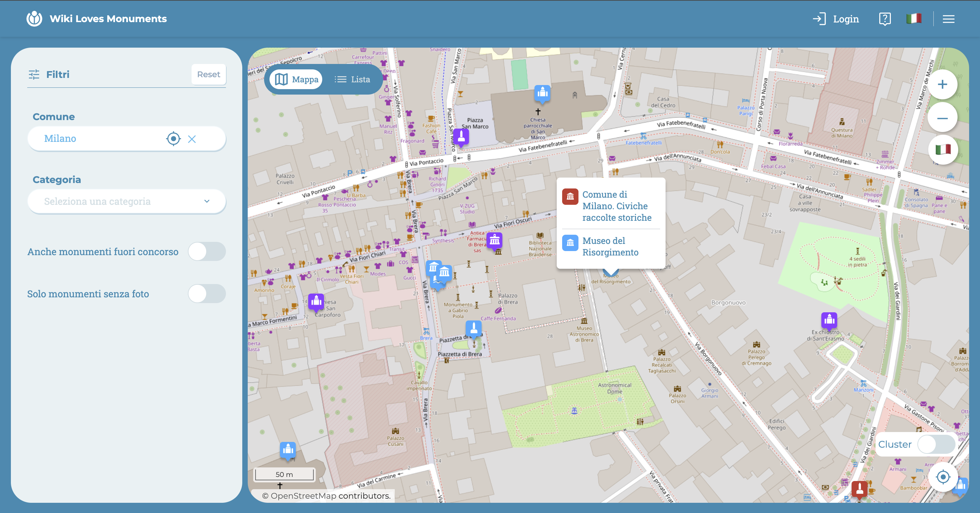Screen dimensions: 980x513
Task: Switch to the Lista view tab
Action: click(x=352, y=79)
